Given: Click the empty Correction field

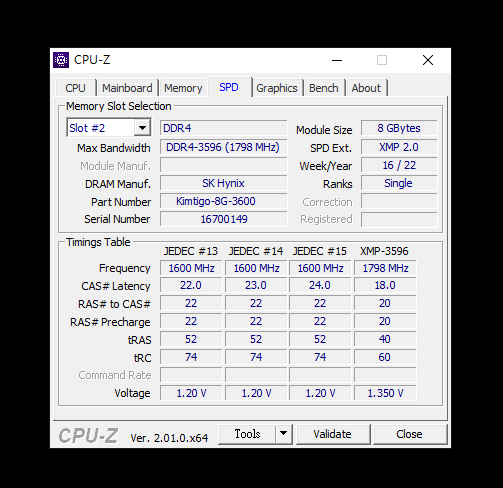Looking at the screenshot, I should click(x=399, y=201).
